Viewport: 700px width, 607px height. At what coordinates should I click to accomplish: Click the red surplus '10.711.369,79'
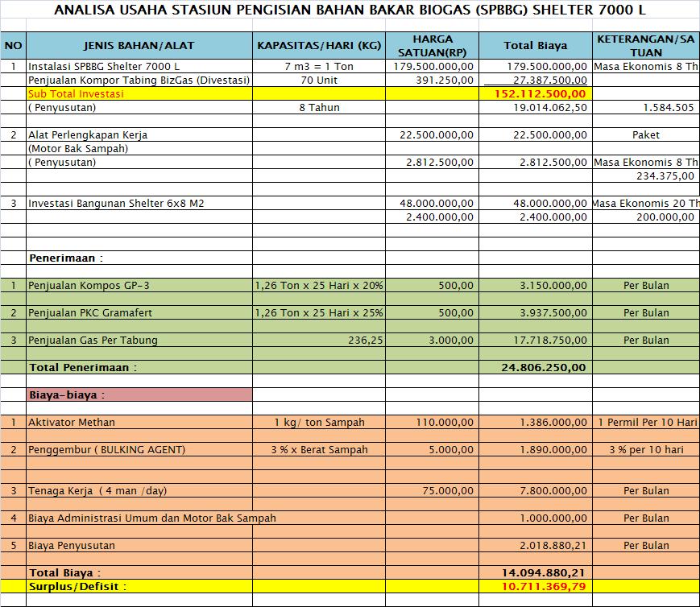[543, 586]
